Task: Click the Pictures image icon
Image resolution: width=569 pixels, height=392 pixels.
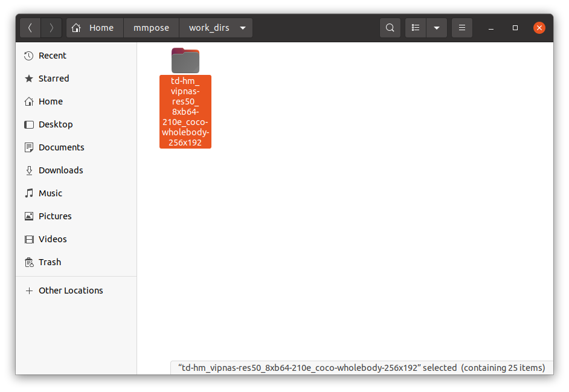Action: point(28,216)
